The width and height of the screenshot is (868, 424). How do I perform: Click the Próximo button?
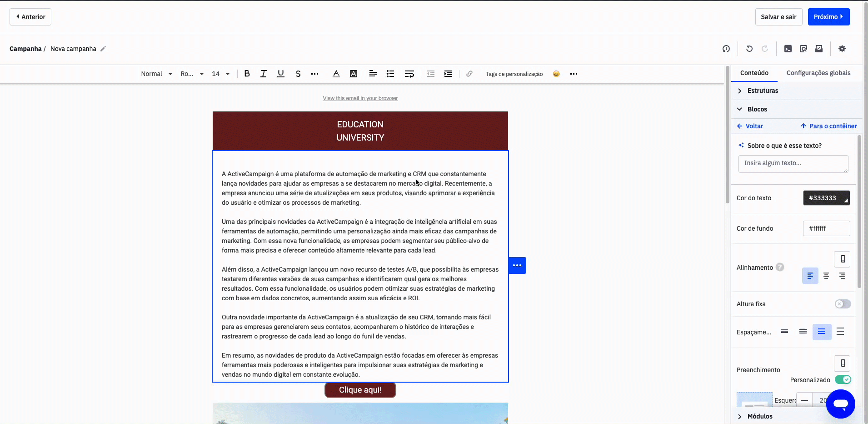828,17
